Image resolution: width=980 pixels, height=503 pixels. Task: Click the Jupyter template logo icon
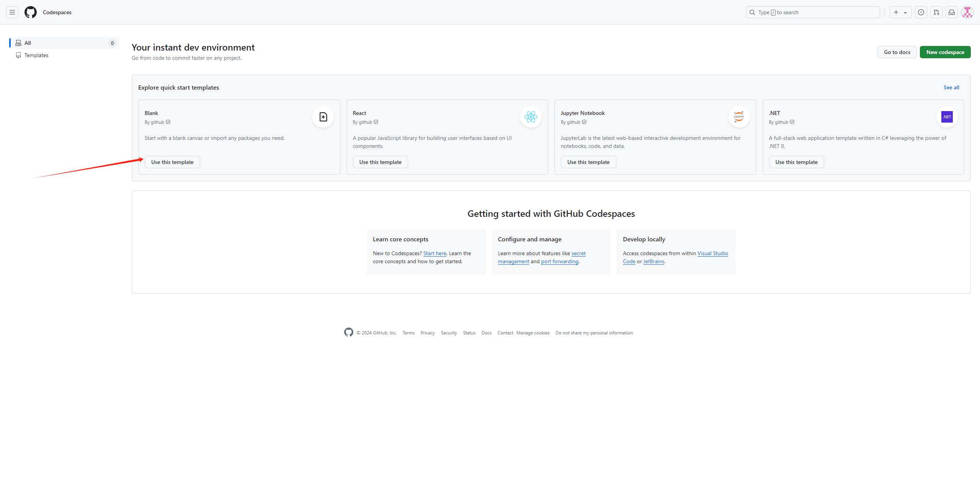click(x=739, y=117)
